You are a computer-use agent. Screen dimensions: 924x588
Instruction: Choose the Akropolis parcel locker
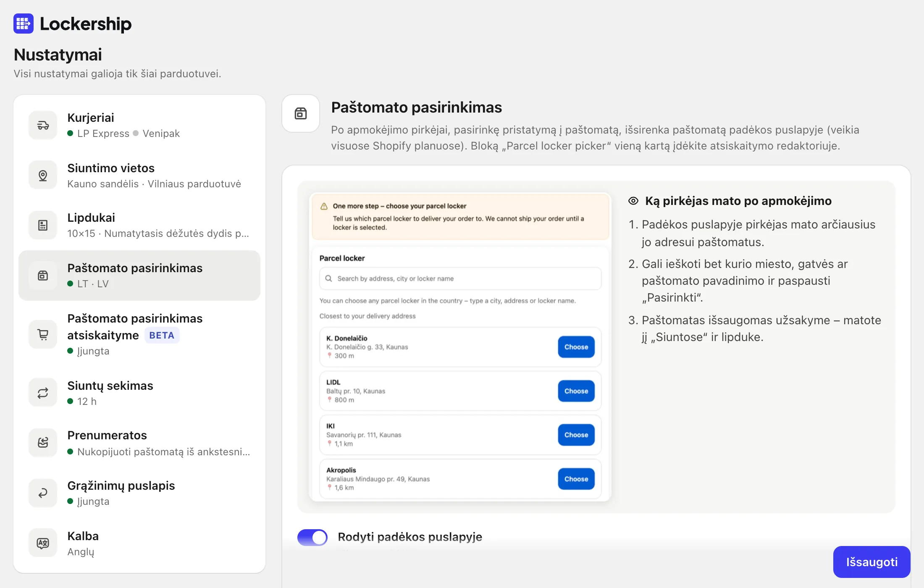576,479
